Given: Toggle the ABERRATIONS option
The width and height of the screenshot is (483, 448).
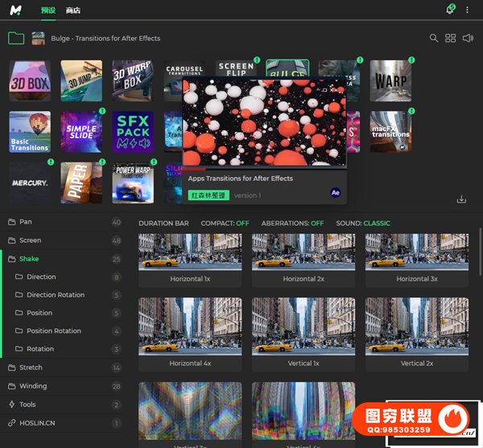Looking at the screenshot, I should click(x=294, y=223).
